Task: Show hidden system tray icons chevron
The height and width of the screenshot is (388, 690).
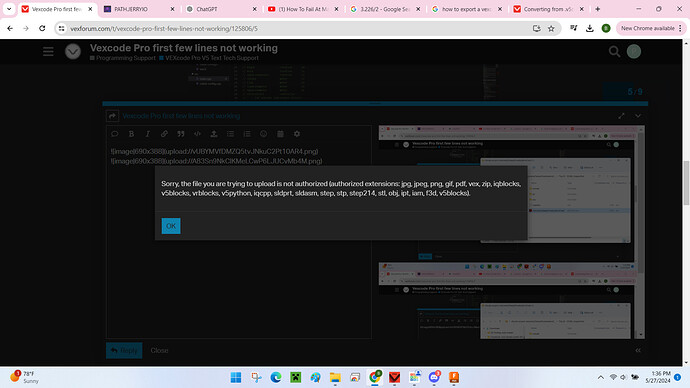Action: [600, 377]
